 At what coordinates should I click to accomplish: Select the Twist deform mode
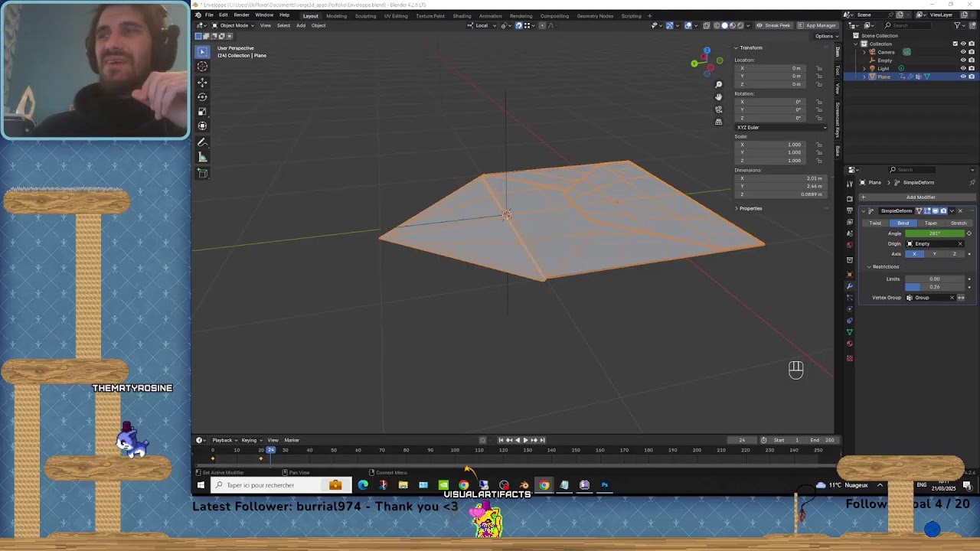point(875,223)
